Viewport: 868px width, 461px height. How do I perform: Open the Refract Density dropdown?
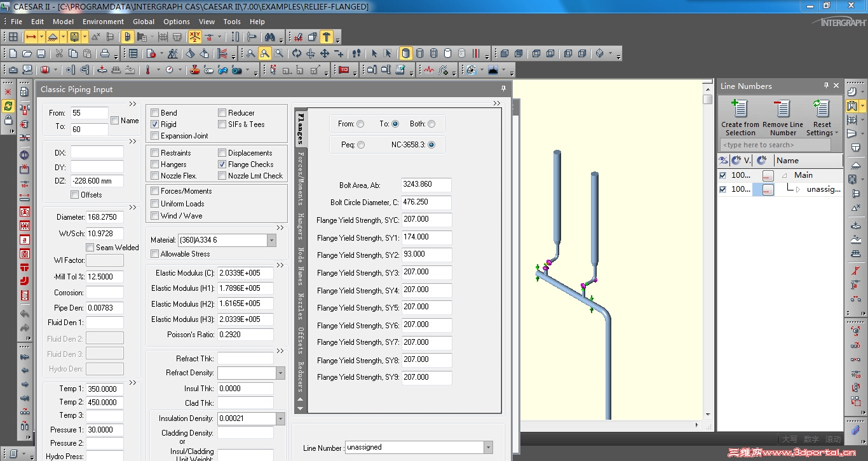point(280,373)
